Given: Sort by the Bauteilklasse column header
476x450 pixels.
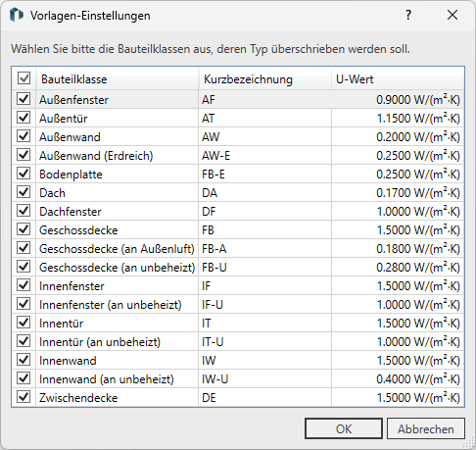Looking at the screenshot, I should [118, 79].
